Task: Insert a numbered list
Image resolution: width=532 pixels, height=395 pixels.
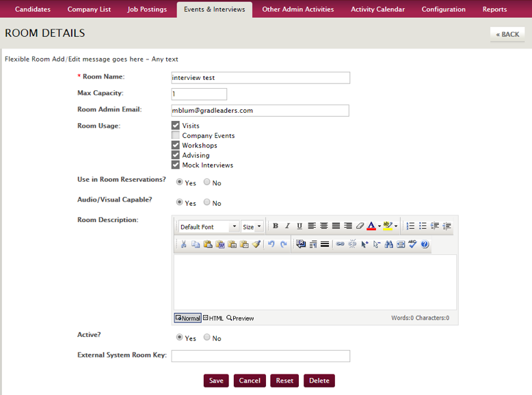Action: pyautogui.click(x=410, y=226)
